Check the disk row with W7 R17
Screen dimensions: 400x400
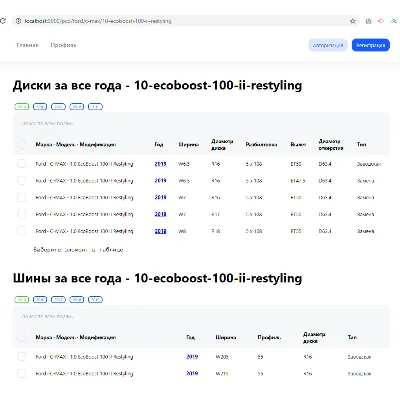coord(21,214)
